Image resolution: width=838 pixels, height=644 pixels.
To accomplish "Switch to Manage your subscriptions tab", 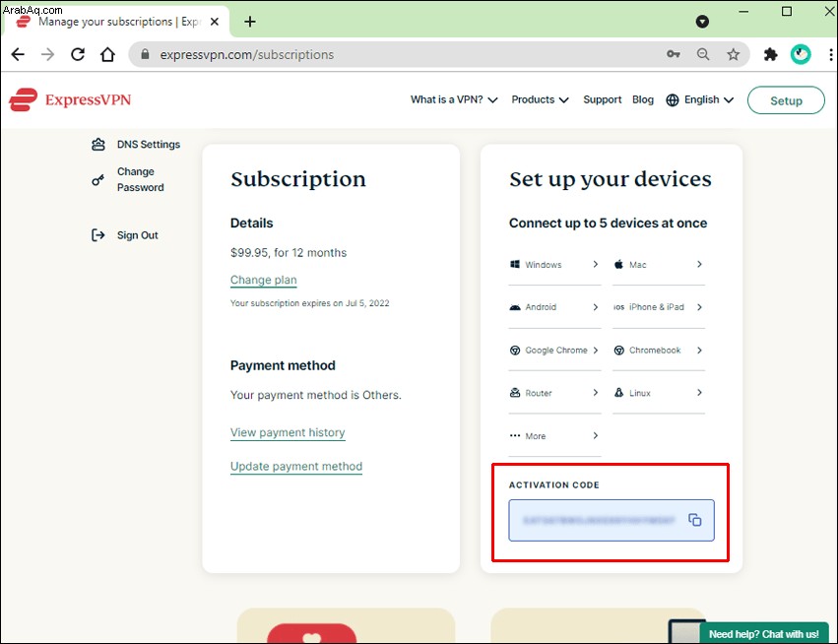I will click(x=118, y=22).
